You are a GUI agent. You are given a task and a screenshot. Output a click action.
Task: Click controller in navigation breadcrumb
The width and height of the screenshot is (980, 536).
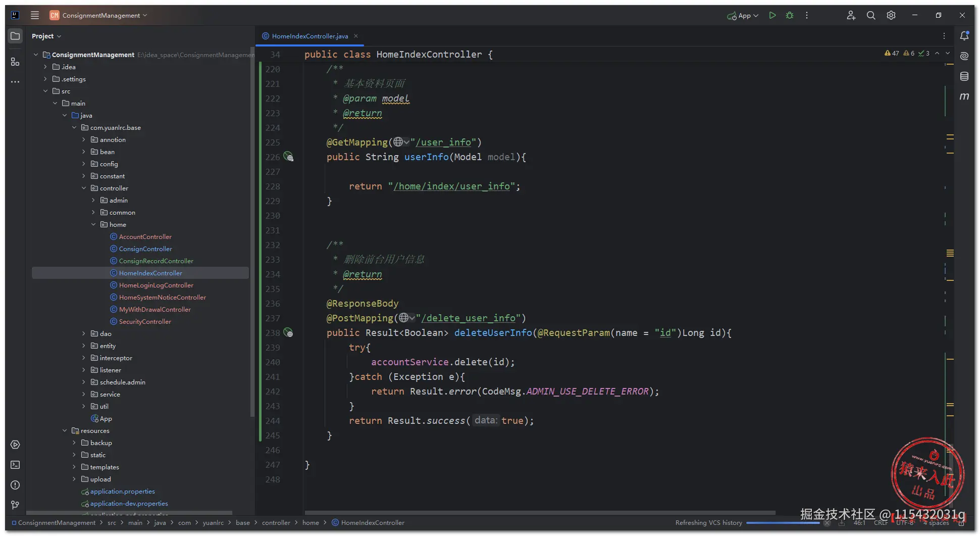point(276,522)
